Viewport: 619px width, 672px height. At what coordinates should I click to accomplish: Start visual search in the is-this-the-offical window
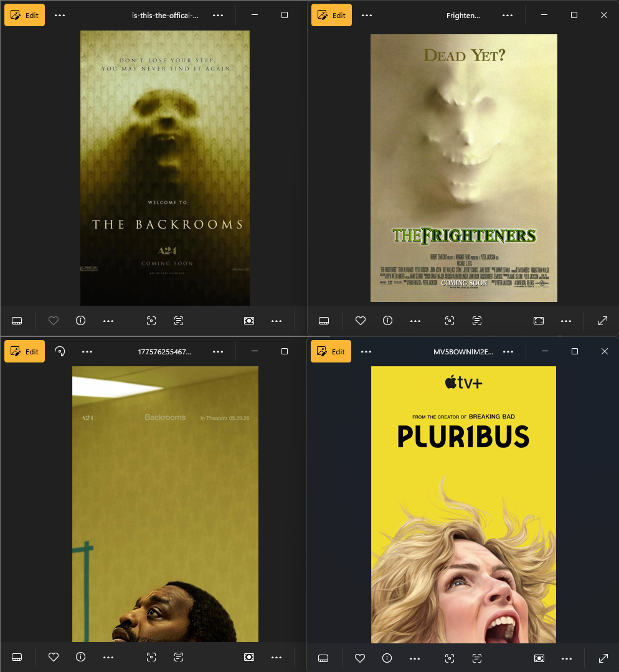[x=151, y=321]
